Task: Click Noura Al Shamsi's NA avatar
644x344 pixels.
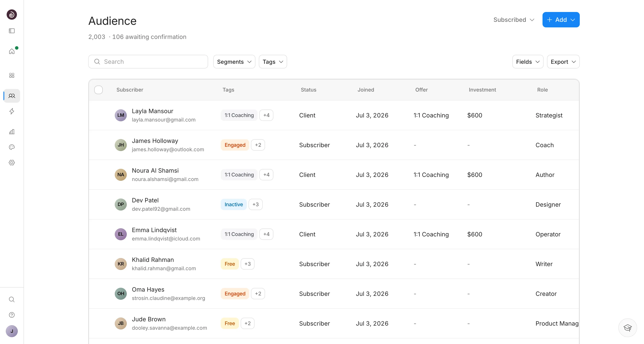Action: click(x=121, y=175)
